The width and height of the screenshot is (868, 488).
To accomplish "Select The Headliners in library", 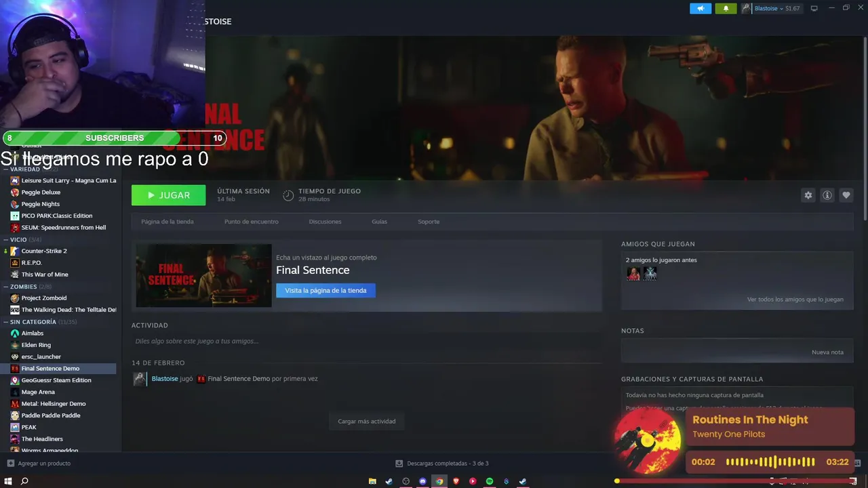I will (42, 439).
